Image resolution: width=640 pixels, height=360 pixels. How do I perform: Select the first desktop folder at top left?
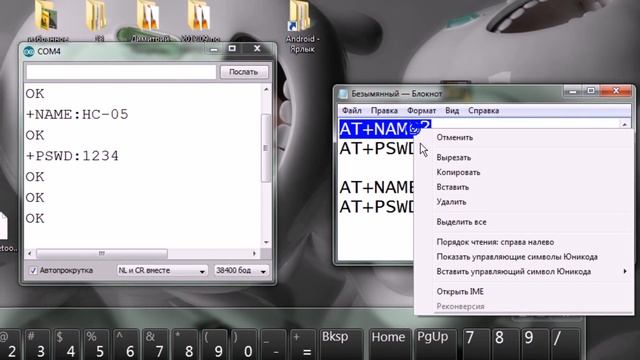(47, 20)
